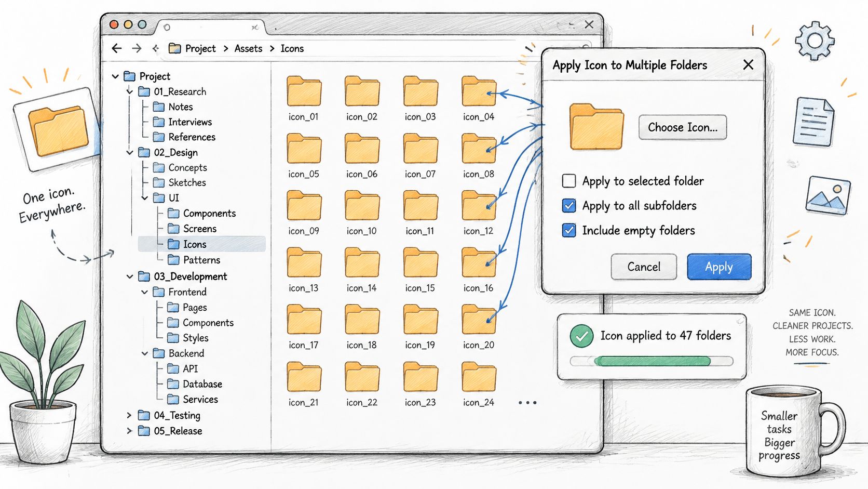
Task: Collapse the 01_Research folder
Action: [130, 91]
